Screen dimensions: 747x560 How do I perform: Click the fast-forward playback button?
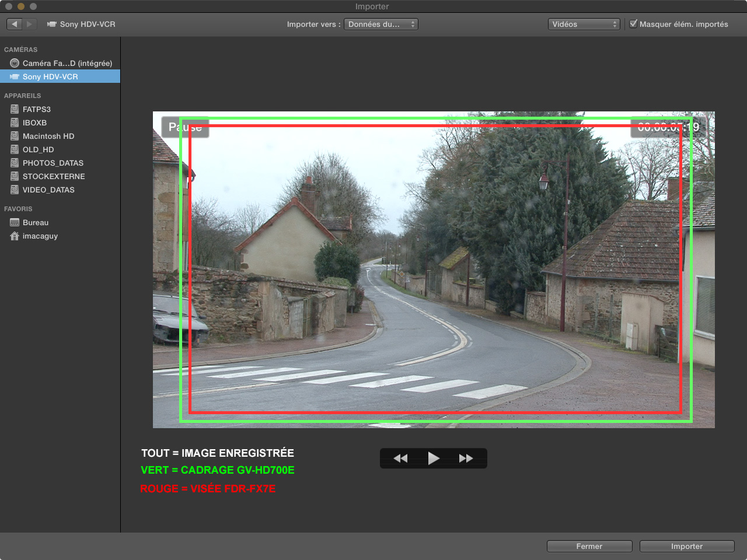coord(466,459)
